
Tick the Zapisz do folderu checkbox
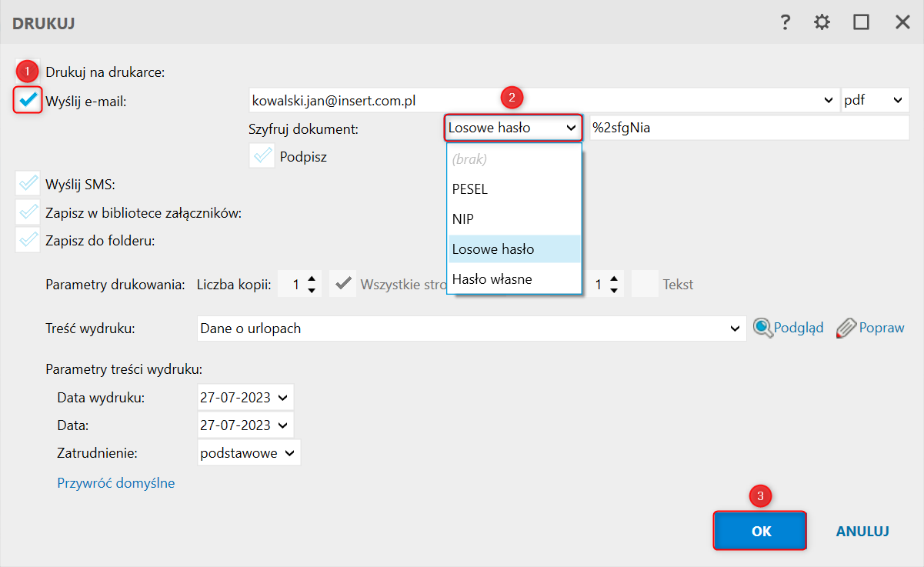click(x=28, y=240)
